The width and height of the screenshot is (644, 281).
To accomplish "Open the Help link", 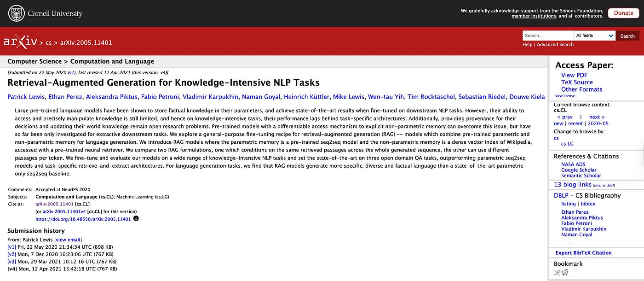I will pyautogui.click(x=527, y=44).
